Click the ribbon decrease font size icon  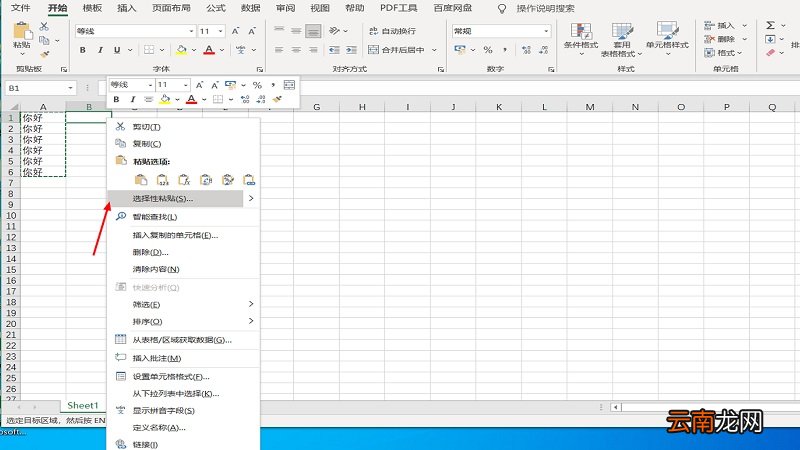point(252,31)
